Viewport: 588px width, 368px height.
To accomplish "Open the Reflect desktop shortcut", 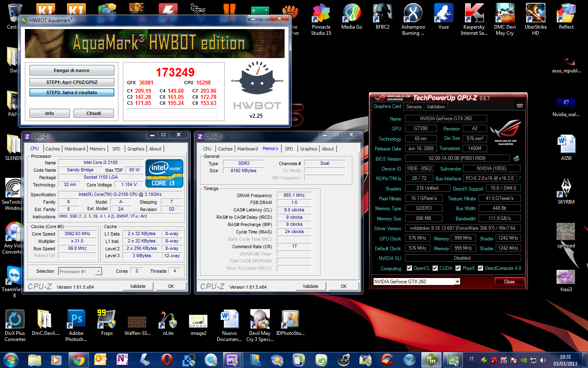I will (x=566, y=17).
